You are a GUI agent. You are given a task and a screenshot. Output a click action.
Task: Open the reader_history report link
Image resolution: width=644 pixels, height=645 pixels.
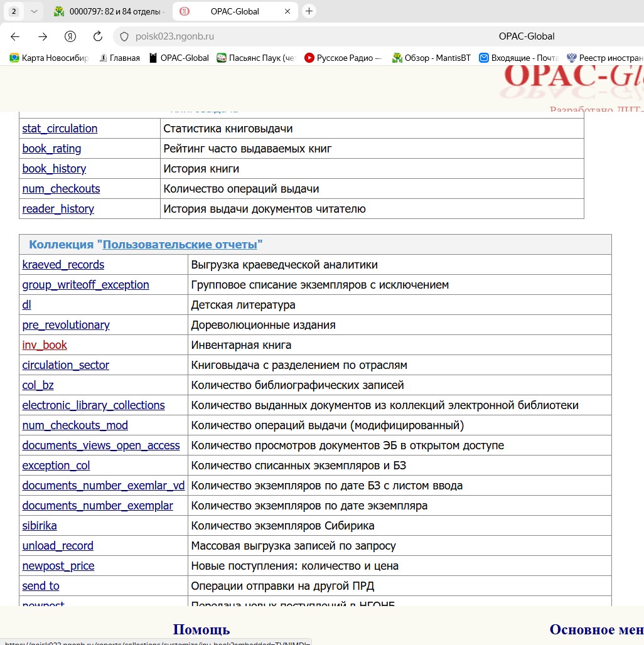point(58,209)
